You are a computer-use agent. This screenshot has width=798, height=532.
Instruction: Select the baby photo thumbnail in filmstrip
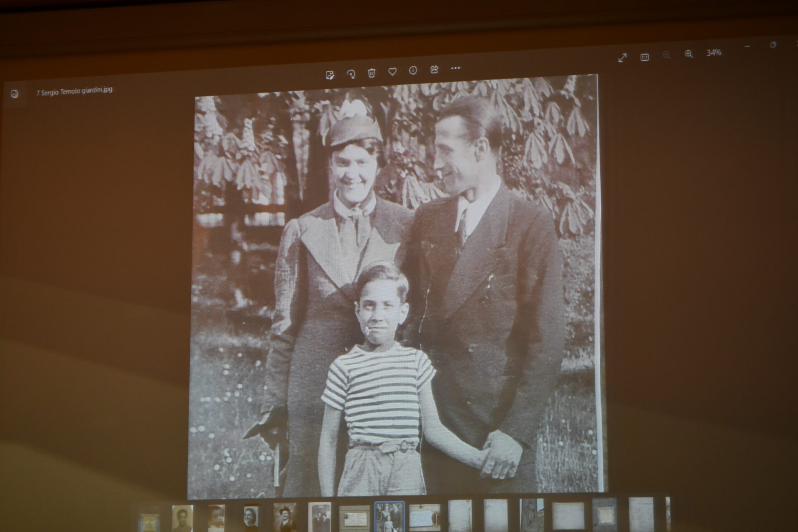click(216, 518)
